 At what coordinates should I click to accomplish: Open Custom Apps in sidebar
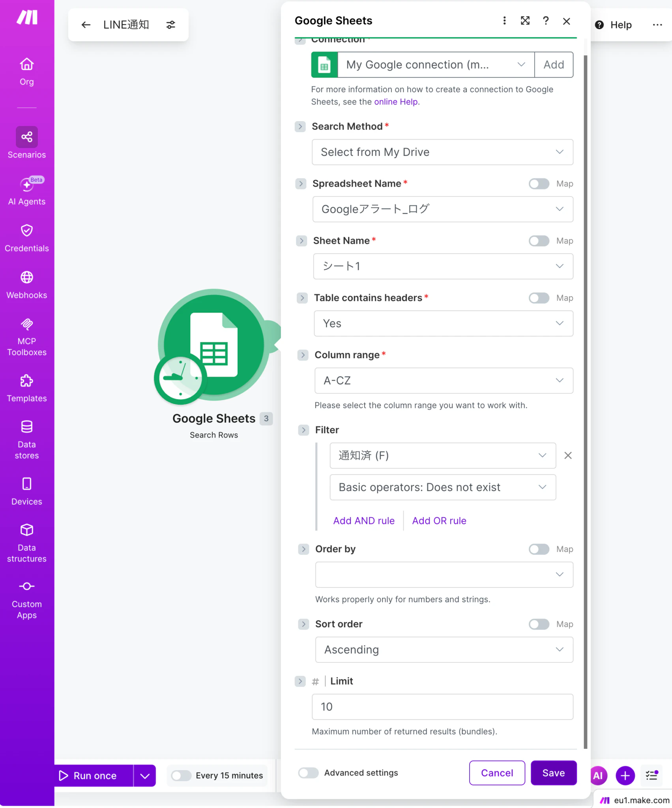click(27, 600)
